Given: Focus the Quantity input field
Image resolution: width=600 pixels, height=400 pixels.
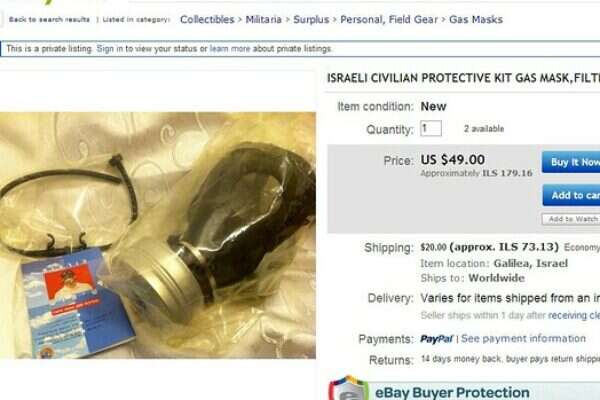Looking at the screenshot, I should 431,129.
